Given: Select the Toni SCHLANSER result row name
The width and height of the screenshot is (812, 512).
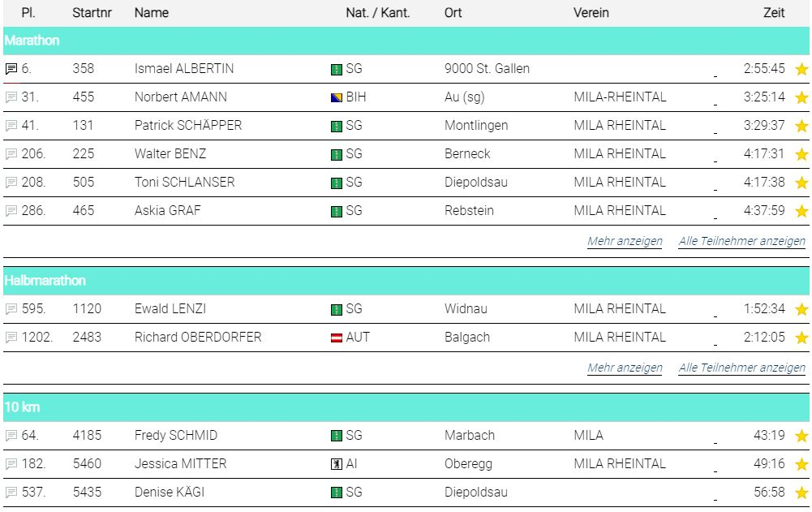Looking at the screenshot, I should pos(184,183).
